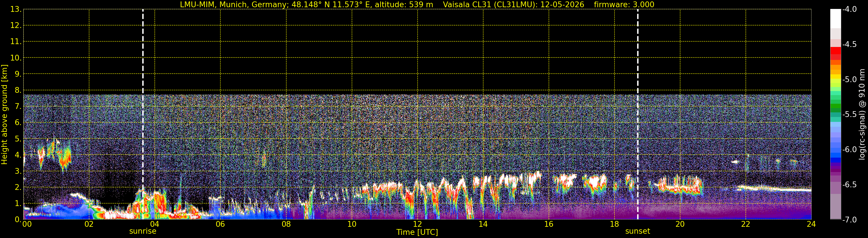Image resolution: width=868 pixels, height=238 pixels.
Task: Click the '-7.0' colorbar tick label
Action: (849, 220)
